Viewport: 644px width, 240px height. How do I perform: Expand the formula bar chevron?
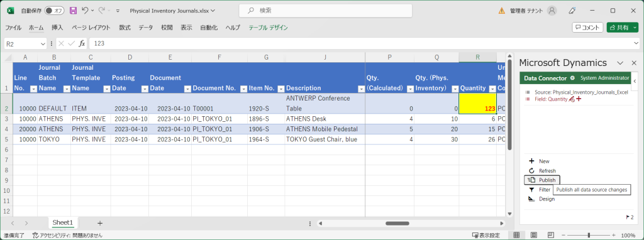point(636,43)
